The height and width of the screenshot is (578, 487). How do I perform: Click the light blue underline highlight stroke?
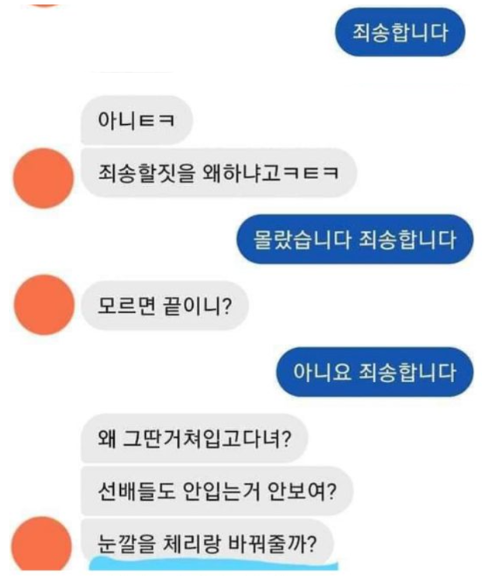tap(214, 564)
